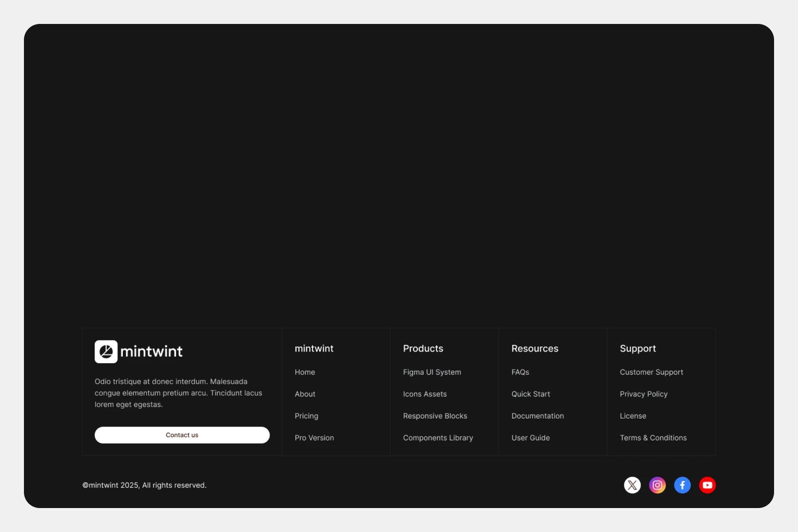Open Figma UI System link
This screenshot has width=798, height=532.
(x=432, y=372)
